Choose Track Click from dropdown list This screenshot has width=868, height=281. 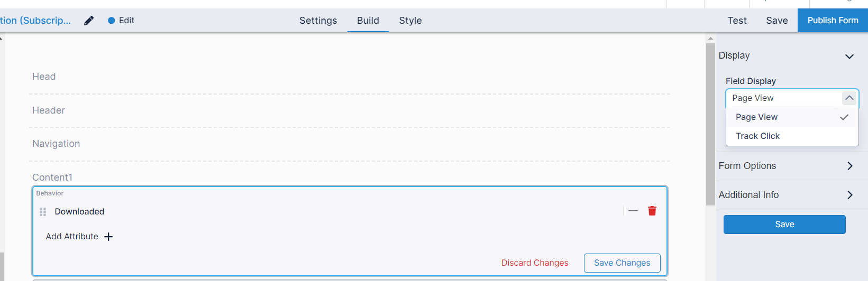(757, 136)
